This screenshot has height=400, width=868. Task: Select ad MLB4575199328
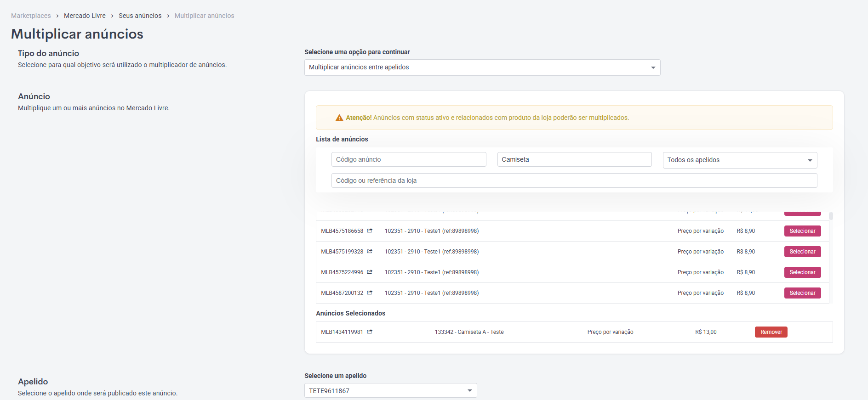pos(802,252)
